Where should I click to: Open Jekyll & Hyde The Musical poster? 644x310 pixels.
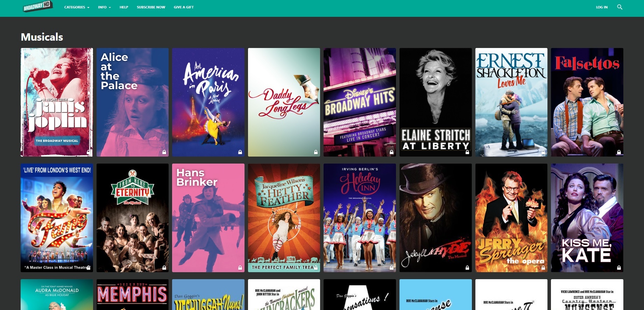click(x=436, y=218)
